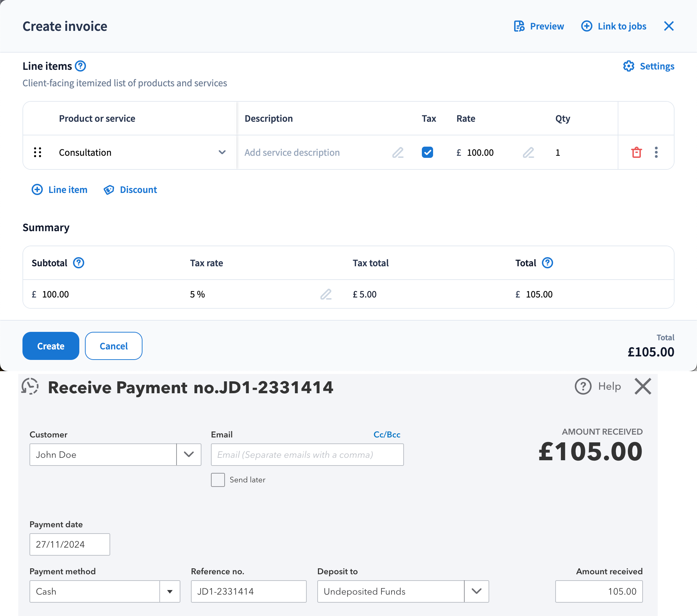
Task: Click the Create button
Action: click(51, 346)
